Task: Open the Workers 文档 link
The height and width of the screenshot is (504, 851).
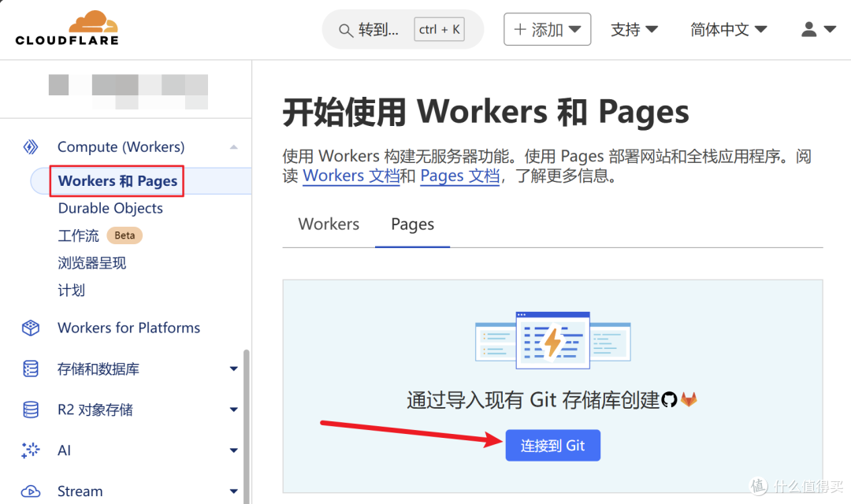Action: [x=351, y=176]
